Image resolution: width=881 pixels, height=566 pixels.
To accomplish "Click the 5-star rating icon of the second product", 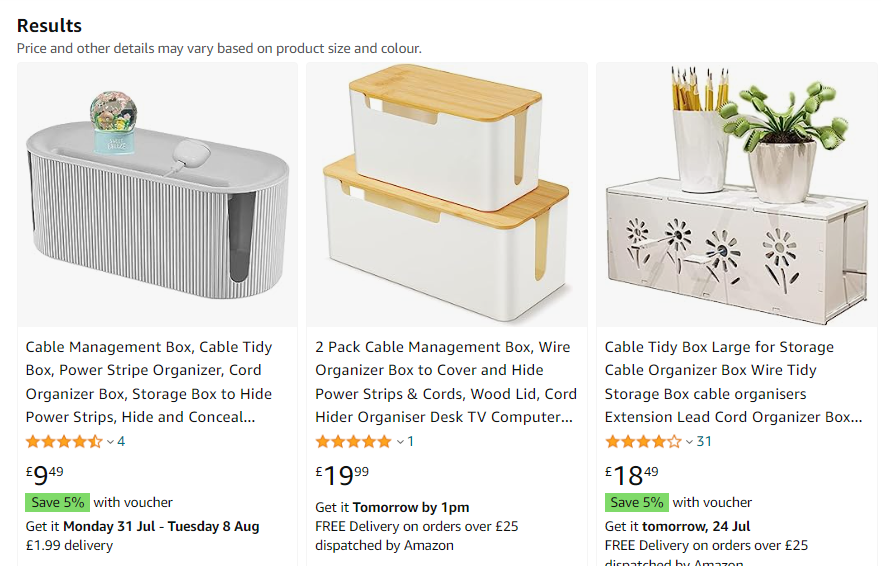I will [x=353, y=441].
